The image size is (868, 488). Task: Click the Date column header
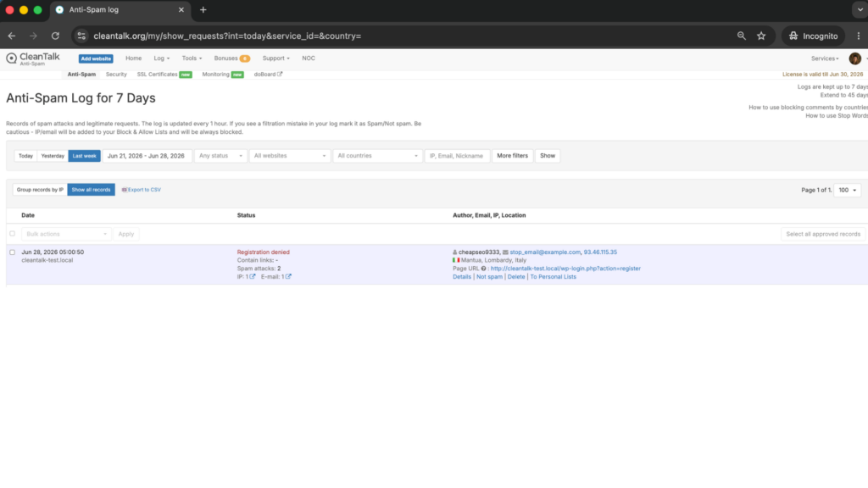(28, 215)
